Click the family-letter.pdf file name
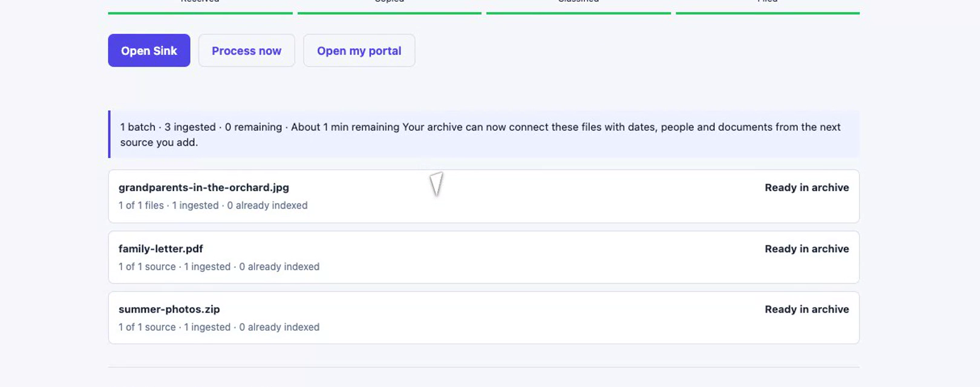 pos(161,249)
